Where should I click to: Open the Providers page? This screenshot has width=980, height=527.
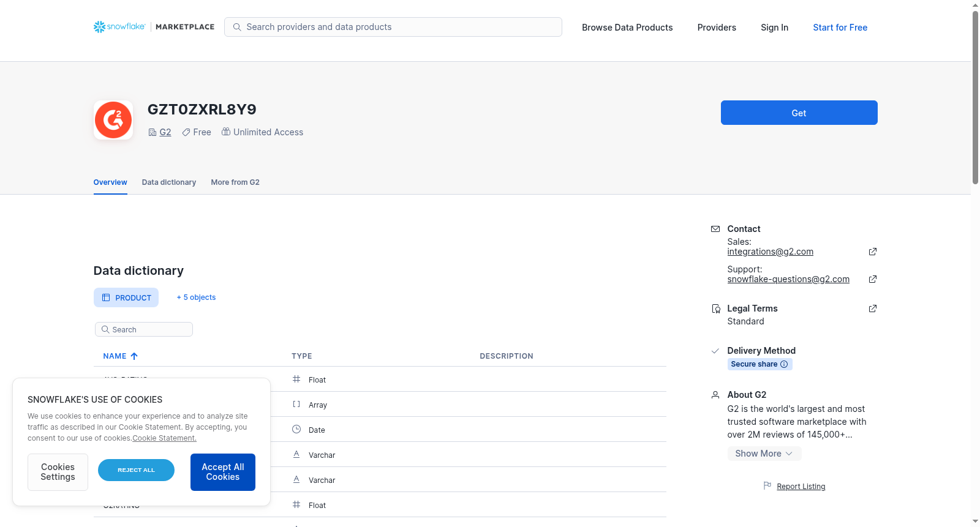tap(717, 28)
